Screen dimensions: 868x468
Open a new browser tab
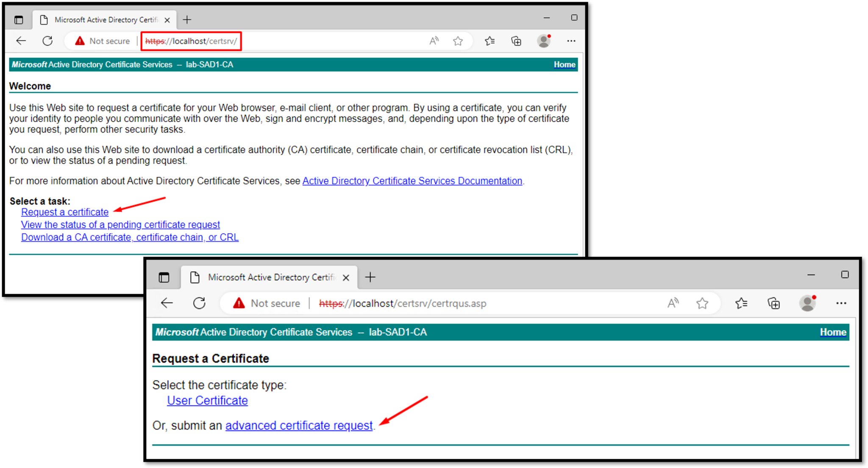click(x=187, y=19)
